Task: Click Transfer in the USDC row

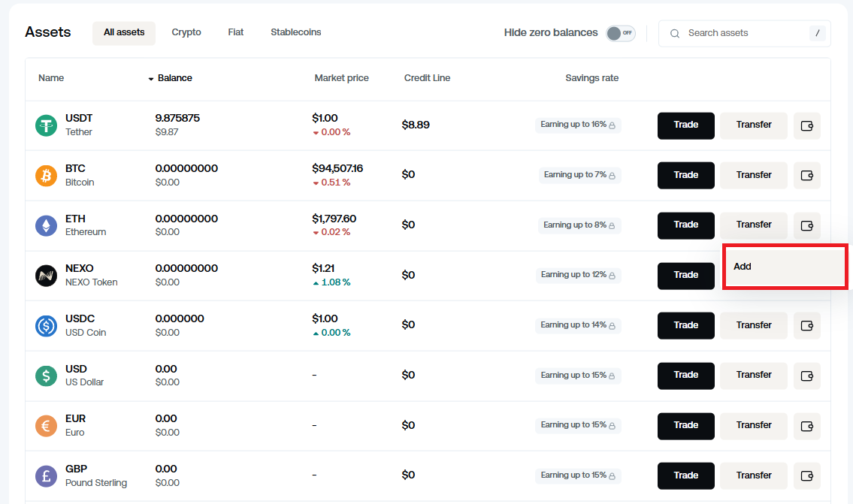Action: tap(754, 326)
